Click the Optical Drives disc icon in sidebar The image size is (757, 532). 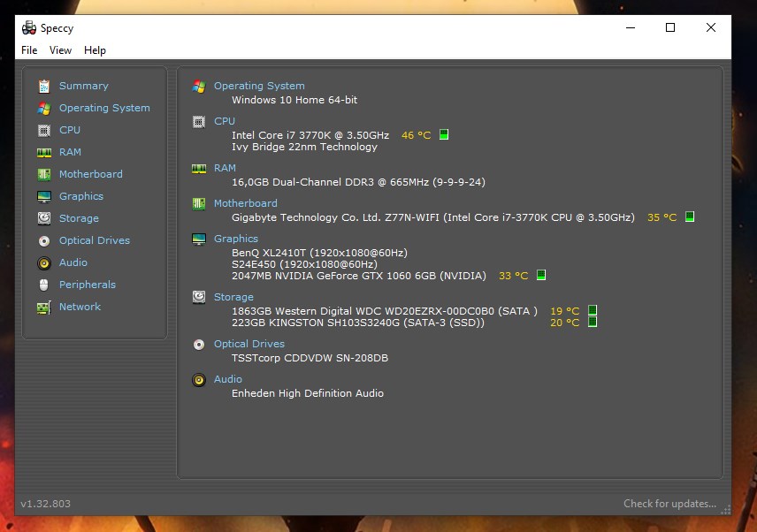pyautogui.click(x=44, y=240)
